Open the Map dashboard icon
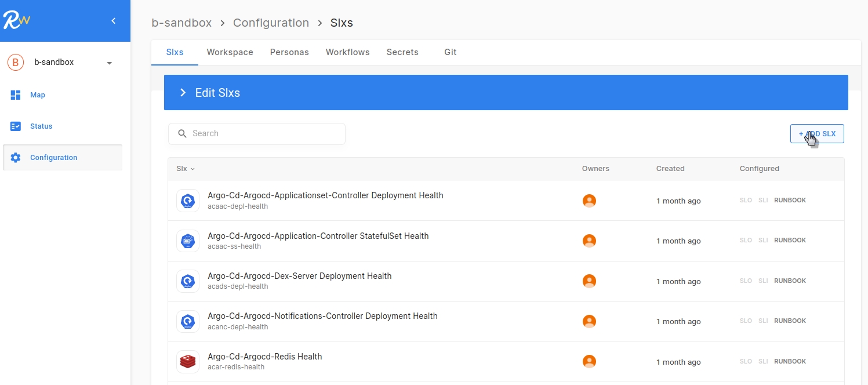 point(16,95)
